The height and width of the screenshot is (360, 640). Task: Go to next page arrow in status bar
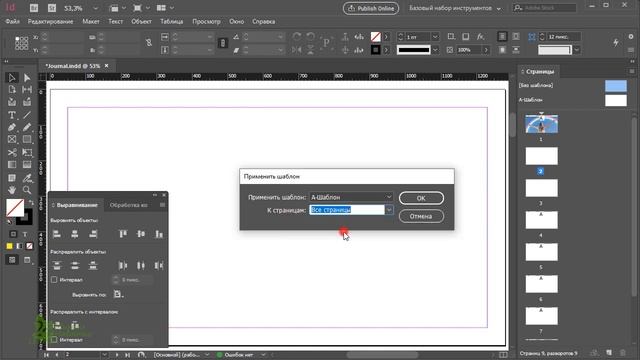(x=117, y=355)
